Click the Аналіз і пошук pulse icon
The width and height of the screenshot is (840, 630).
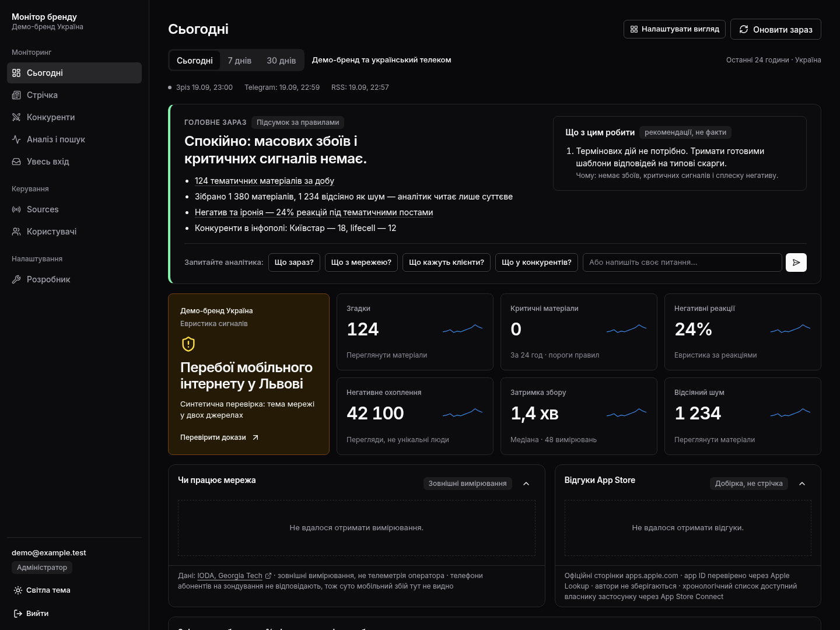coord(16,139)
